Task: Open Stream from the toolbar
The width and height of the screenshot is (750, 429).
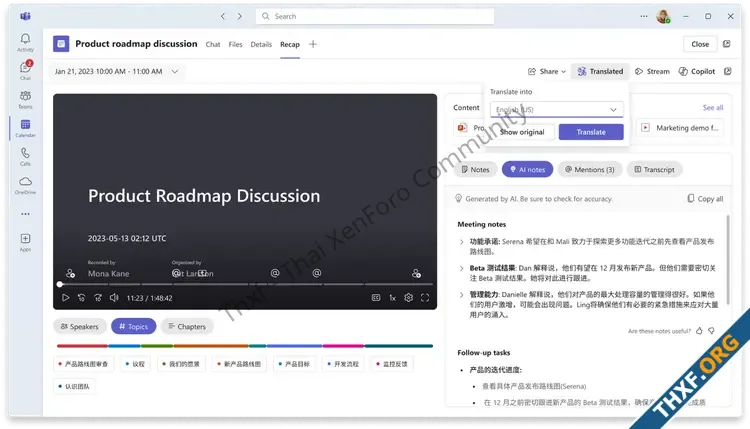Action: point(652,71)
